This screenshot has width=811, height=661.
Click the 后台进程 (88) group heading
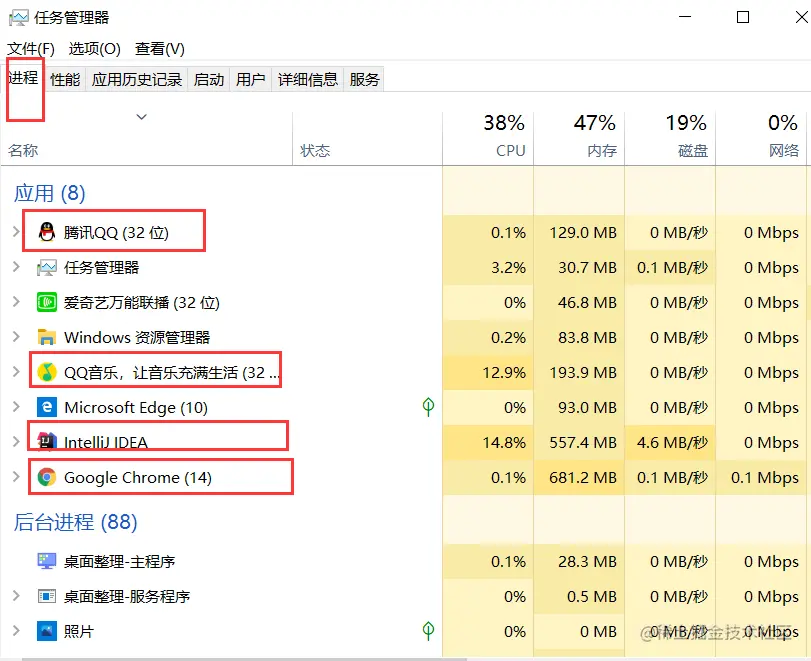click(76, 522)
